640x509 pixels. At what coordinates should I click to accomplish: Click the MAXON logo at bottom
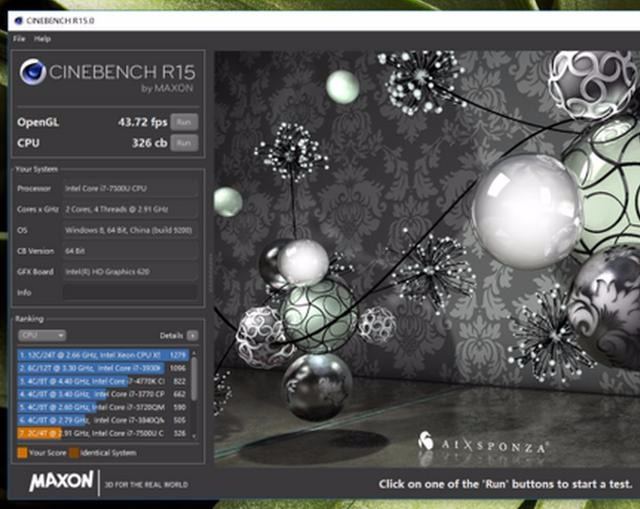61,482
